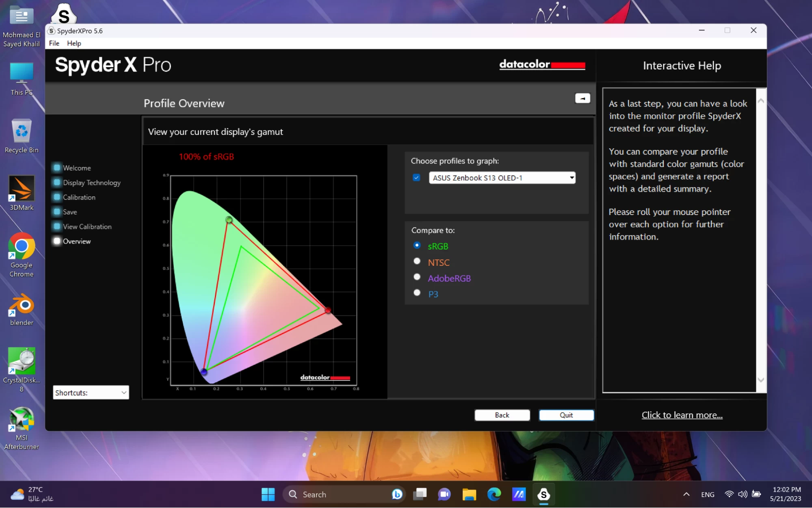This screenshot has height=508, width=812.
Task: Open the blender desktop icon
Action: click(x=22, y=306)
